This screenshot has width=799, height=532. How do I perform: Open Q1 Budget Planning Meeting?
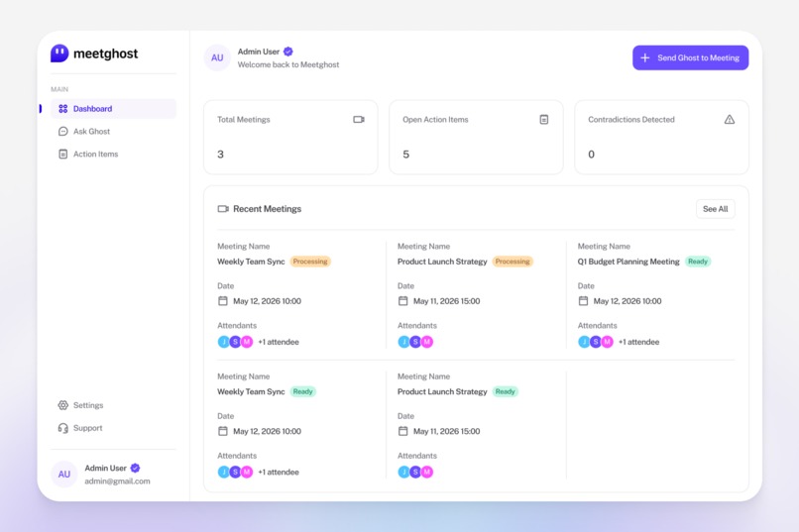click(x=628, y=262)
